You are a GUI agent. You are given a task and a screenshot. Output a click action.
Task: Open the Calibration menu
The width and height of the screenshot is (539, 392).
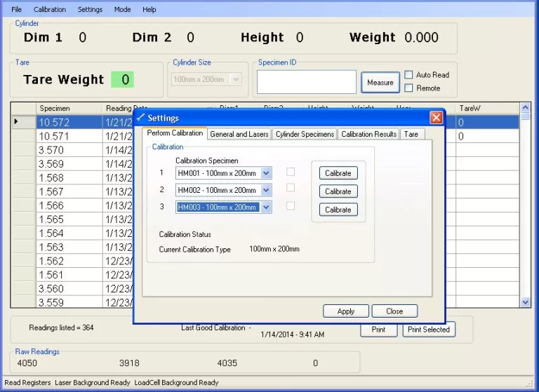click(50, 10)
